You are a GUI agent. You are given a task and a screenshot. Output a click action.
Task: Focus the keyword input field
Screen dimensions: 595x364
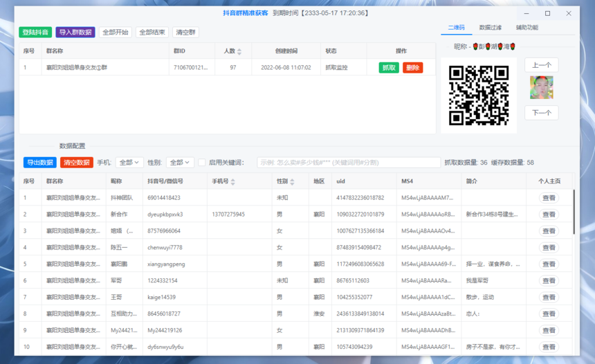click(x=348, y=163)
